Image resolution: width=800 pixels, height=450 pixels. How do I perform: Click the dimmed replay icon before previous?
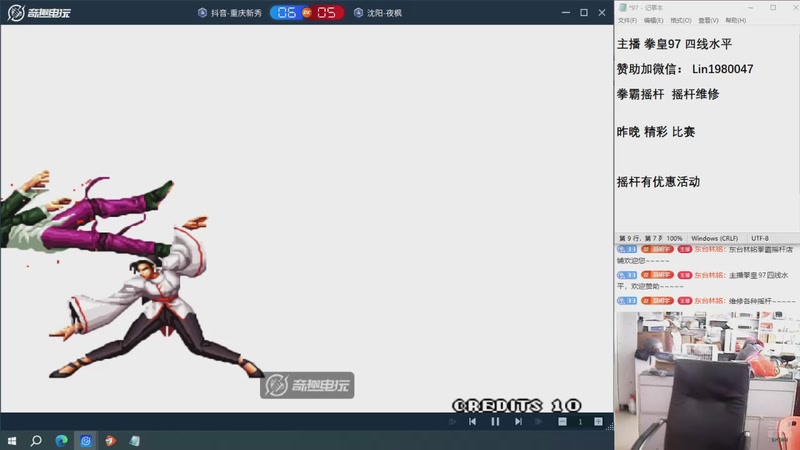[x=452, y=421]
